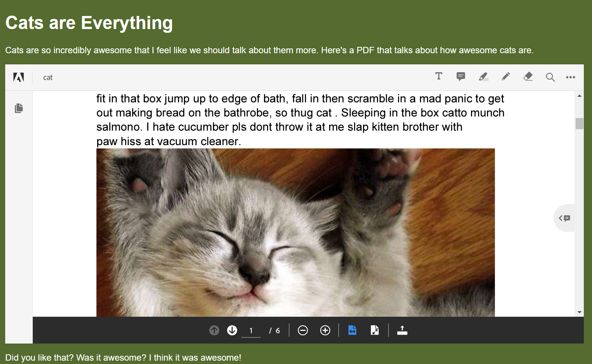Viewport: 592px width, 364px height.
Task: Click the scrollbar up arrow in PDF viewer
Action: click(x=579, y=96)
